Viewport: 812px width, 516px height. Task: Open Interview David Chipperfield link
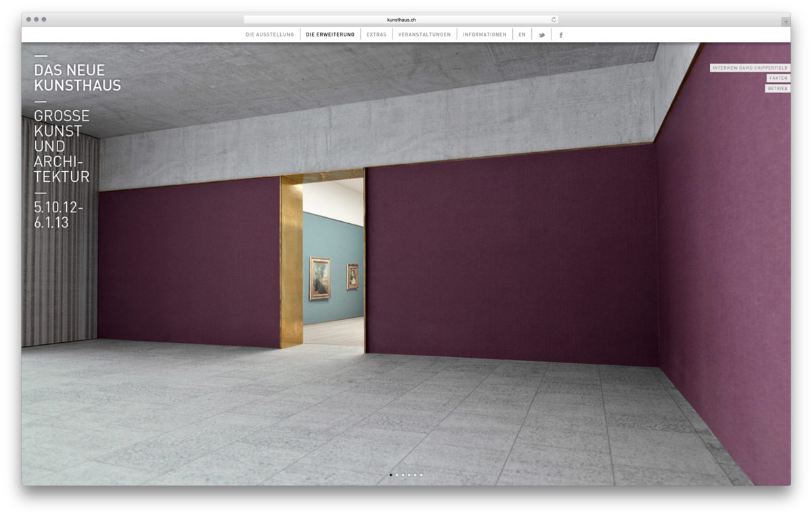click(x=750, y=68)
